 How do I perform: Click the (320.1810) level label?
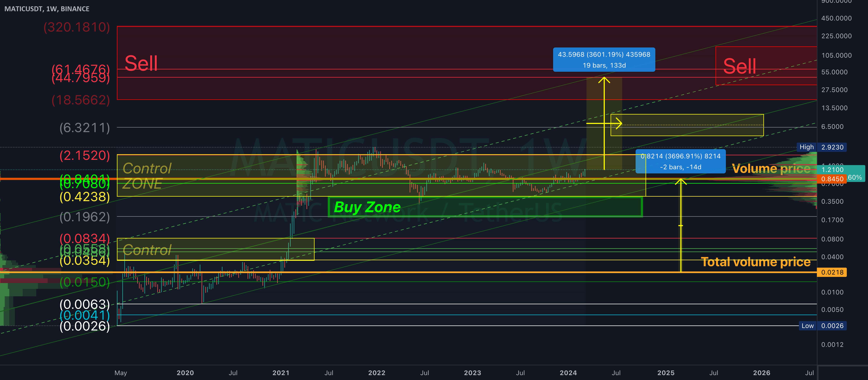77,27
